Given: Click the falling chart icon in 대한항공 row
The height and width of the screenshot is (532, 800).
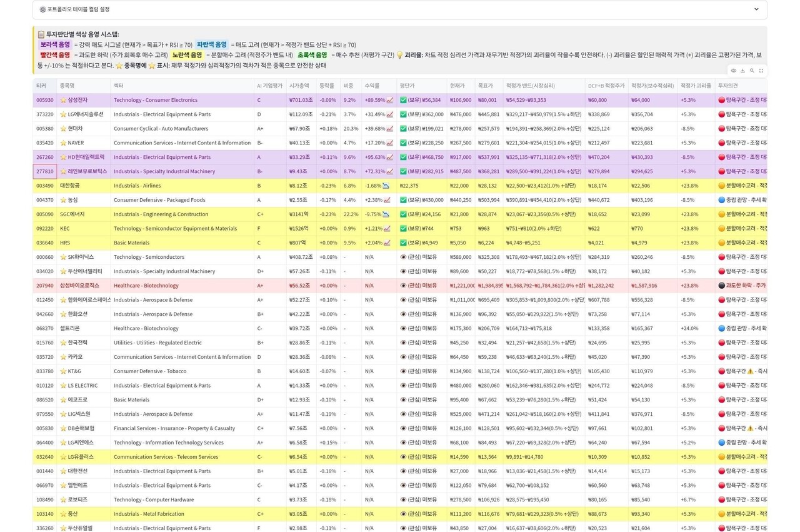Looking at the screenshot, I should click(386, 186).
